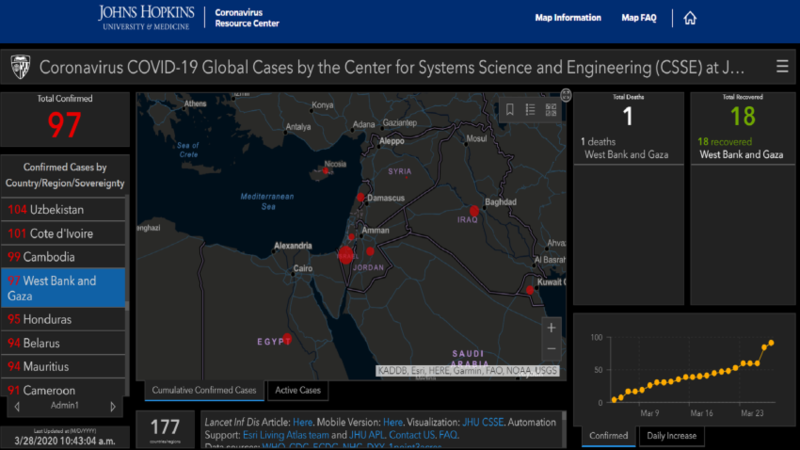The width and height of the screenshot is (800, 450).
Task: Switch to Active Cases tab
Action: pyautogui.click(x=297, y=390)
